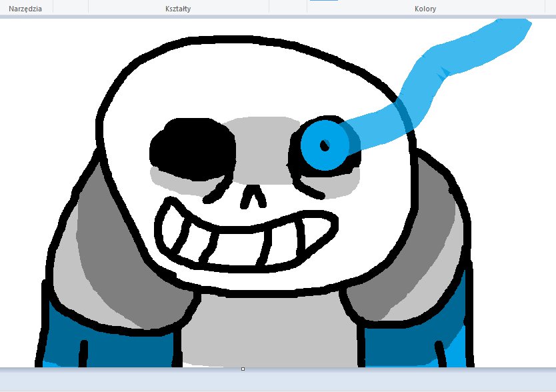Click the 'Narzędzia' ribbon group label
556x392 pixels.
click(x=25, y=9)
